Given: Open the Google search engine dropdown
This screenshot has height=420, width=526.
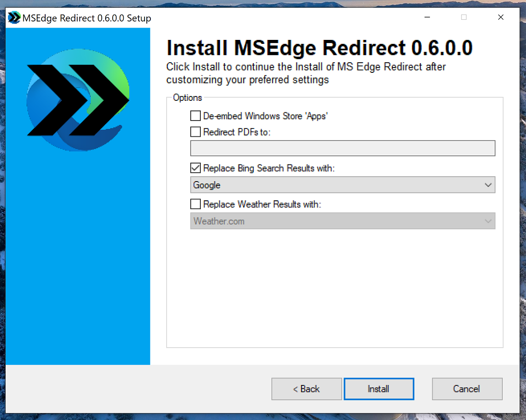Looking at the screenshot, I should tap(342, 185).
